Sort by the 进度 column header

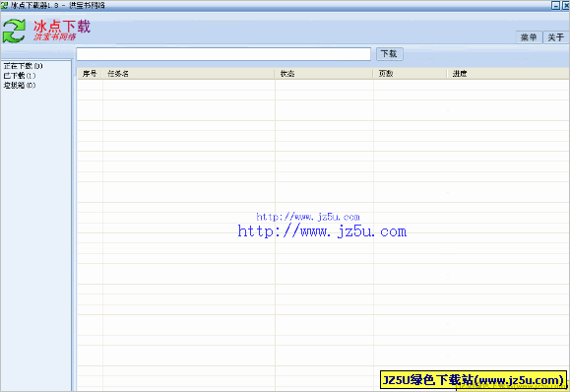pyautogui.click(x=508, y=74)
